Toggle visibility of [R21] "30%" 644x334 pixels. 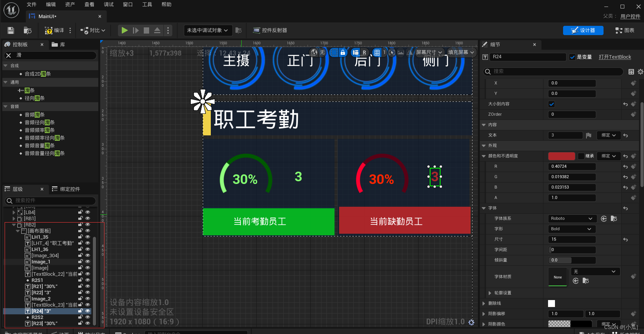[x=88, y=286]
